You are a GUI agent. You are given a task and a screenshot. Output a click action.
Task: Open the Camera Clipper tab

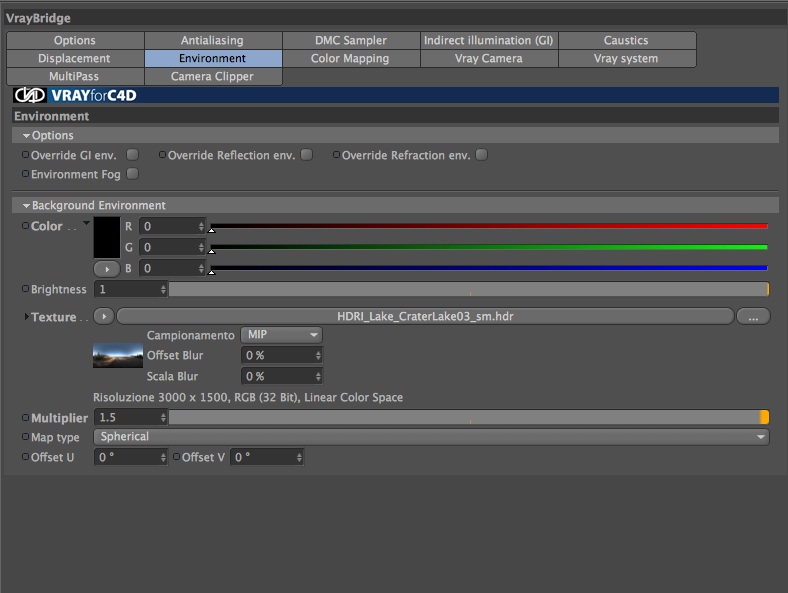(x=213, y=76)
